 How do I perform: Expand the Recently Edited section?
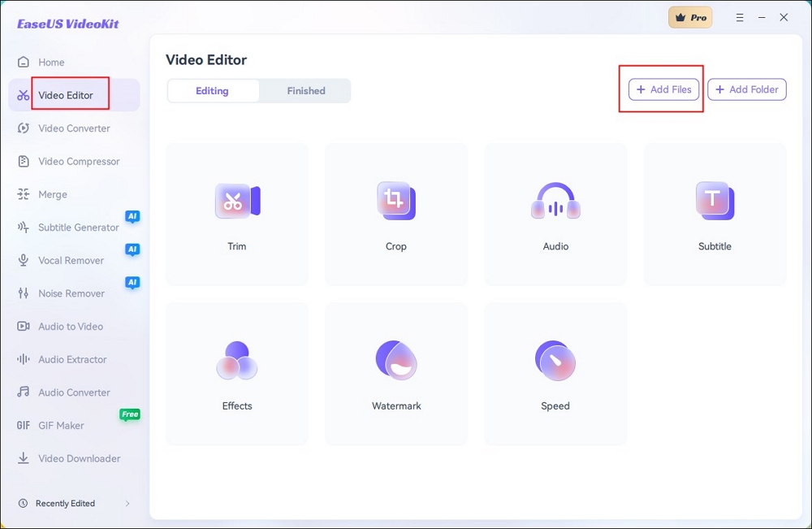[x=71, y=503]
